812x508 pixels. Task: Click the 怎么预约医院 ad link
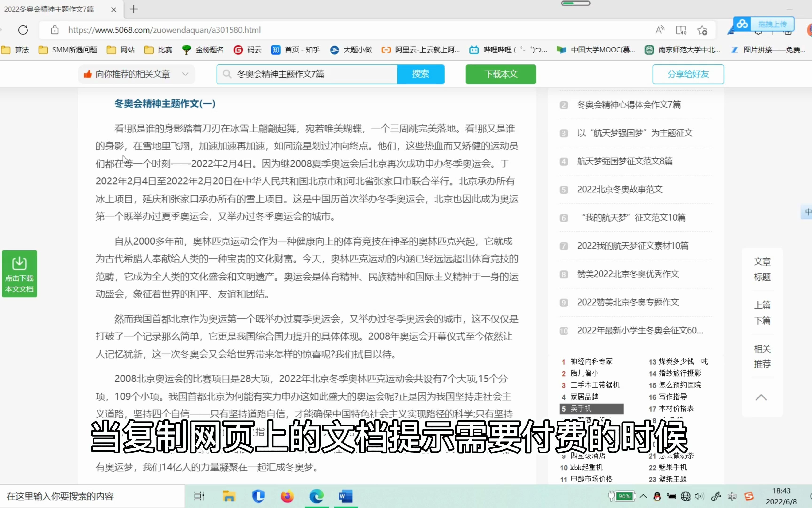pos(680,385)
